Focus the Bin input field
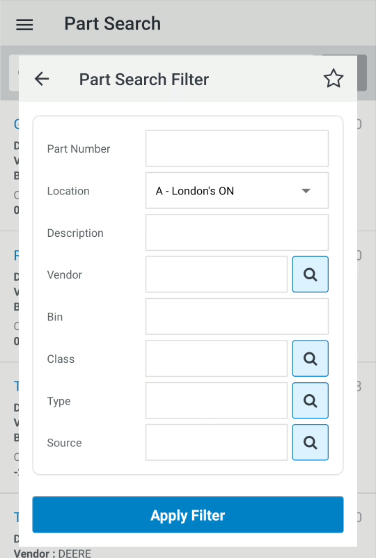This screenshot has width=376, height=558. (x=237, y=316)
